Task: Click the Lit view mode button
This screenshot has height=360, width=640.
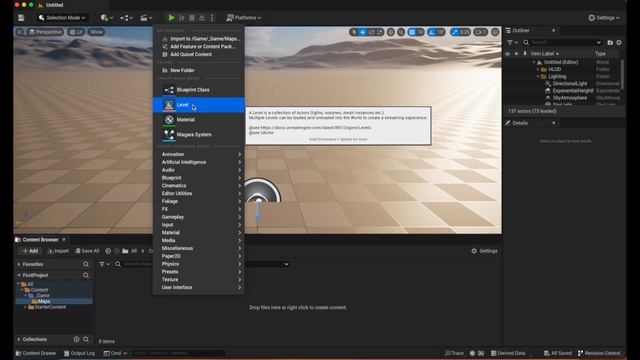Action: [x=76, y=32]
